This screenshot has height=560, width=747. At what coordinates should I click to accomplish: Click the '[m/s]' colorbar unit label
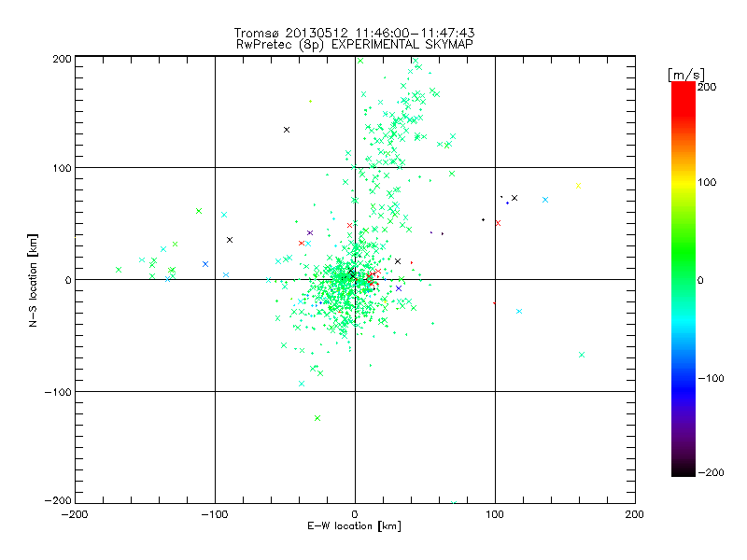pos(685,75)
